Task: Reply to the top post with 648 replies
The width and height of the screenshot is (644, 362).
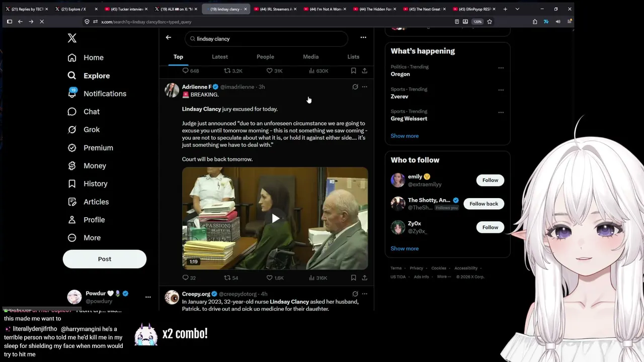Action: 190,71
